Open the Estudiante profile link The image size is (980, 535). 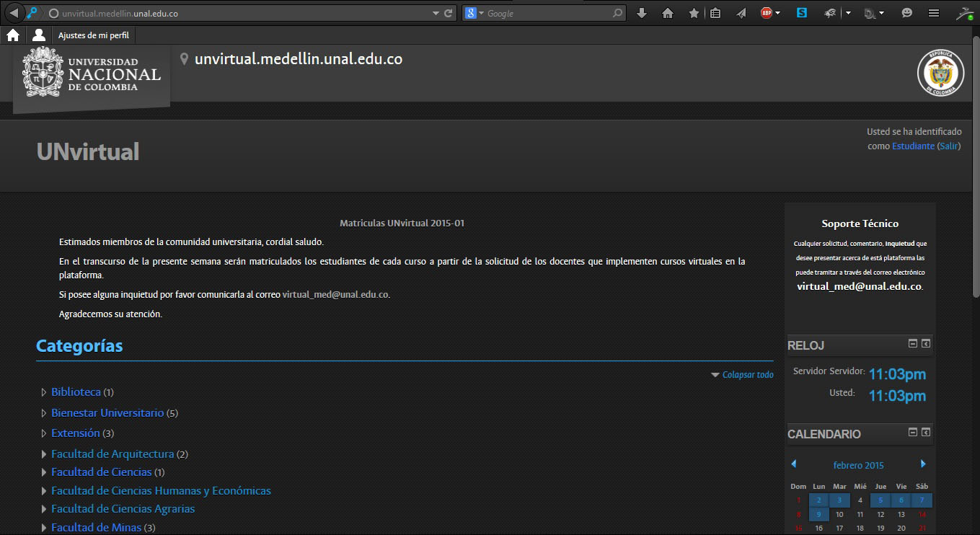913,146
